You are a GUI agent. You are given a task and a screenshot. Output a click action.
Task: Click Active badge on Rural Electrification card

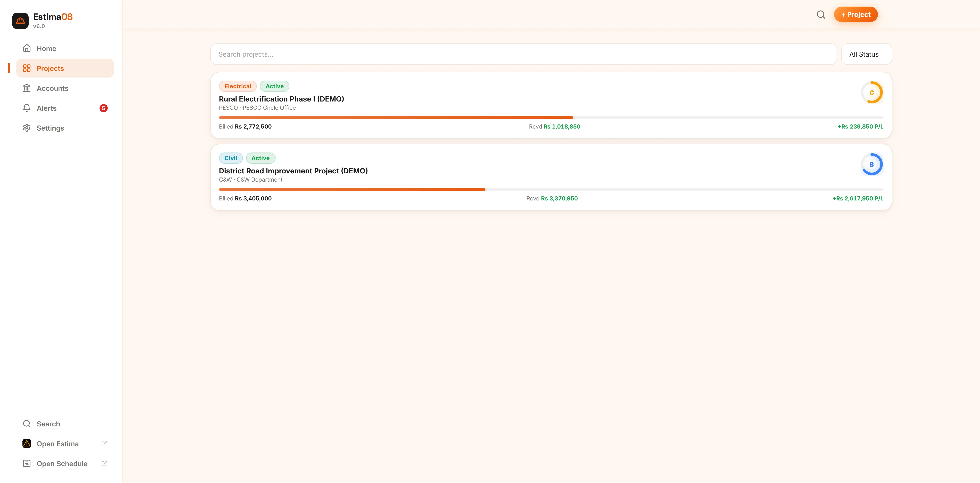pos(274,86)
